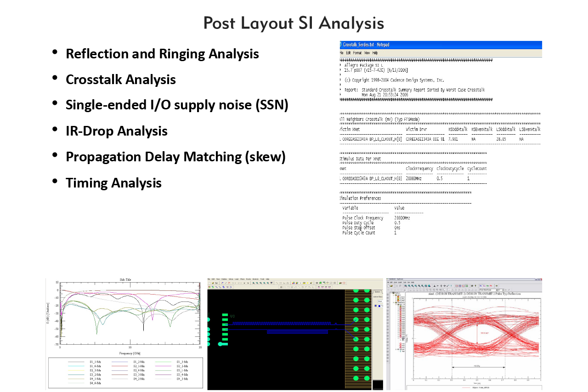This screenshot has height=392, width=588.
Task: Select the 'Single-ended I/O supply noise (SSN)' bullet
Action: (x=177, y=105)
